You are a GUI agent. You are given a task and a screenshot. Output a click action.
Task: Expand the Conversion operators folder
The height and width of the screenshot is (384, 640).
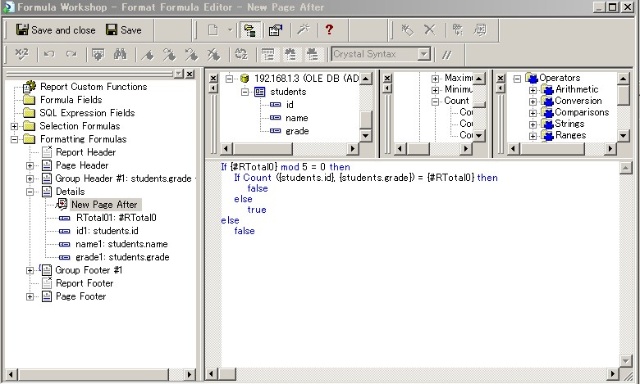click(533, 101)
